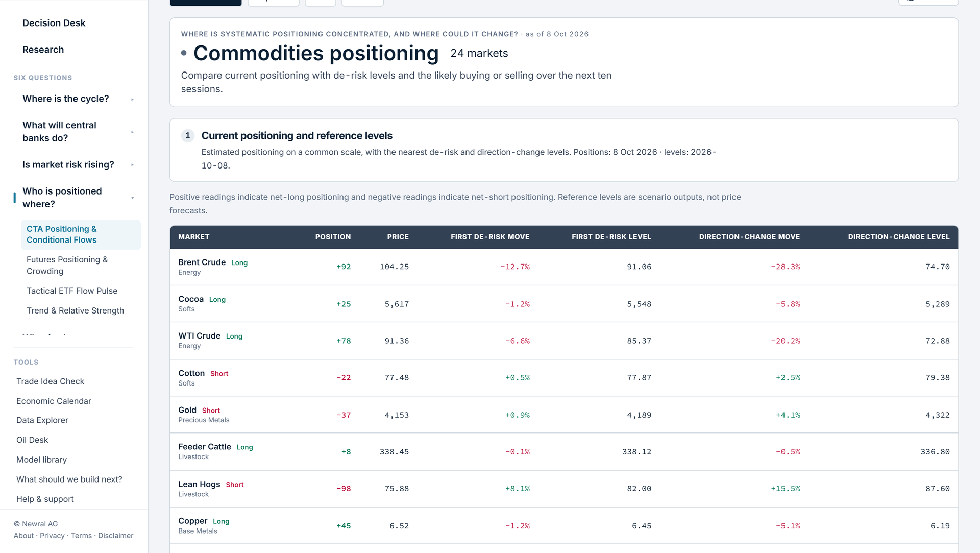Open Research section in sidebar
The height and width of the screenshot is (553, 980).
(43, 50)
